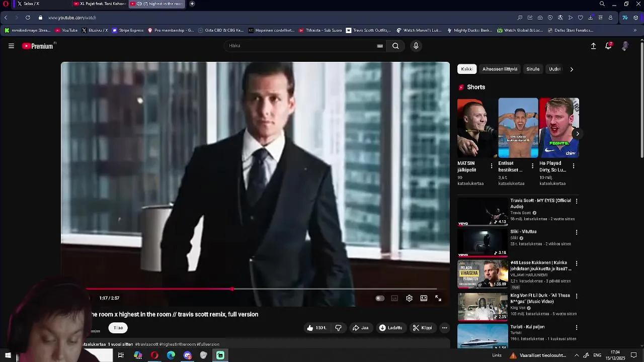Open options for Sliki - Vituttaa
The width and height of the screenshot is (644, 362).
(577, 232)
